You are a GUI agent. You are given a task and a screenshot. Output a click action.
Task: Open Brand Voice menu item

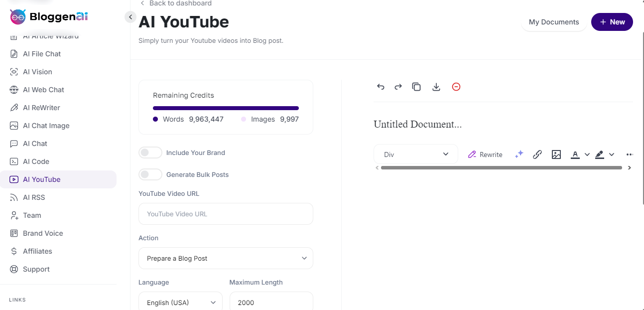58,233
